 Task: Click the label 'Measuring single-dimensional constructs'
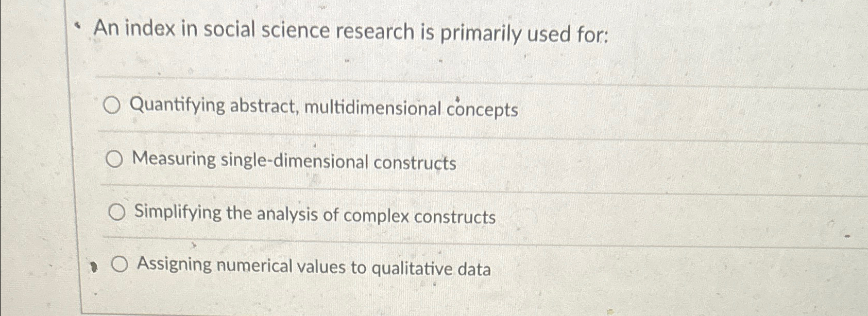(294, 162)
